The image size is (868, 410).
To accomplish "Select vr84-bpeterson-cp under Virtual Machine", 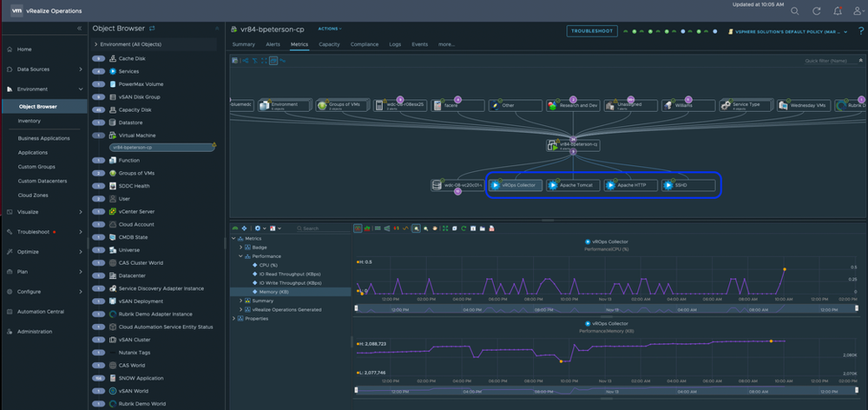I will pos(161,148).
